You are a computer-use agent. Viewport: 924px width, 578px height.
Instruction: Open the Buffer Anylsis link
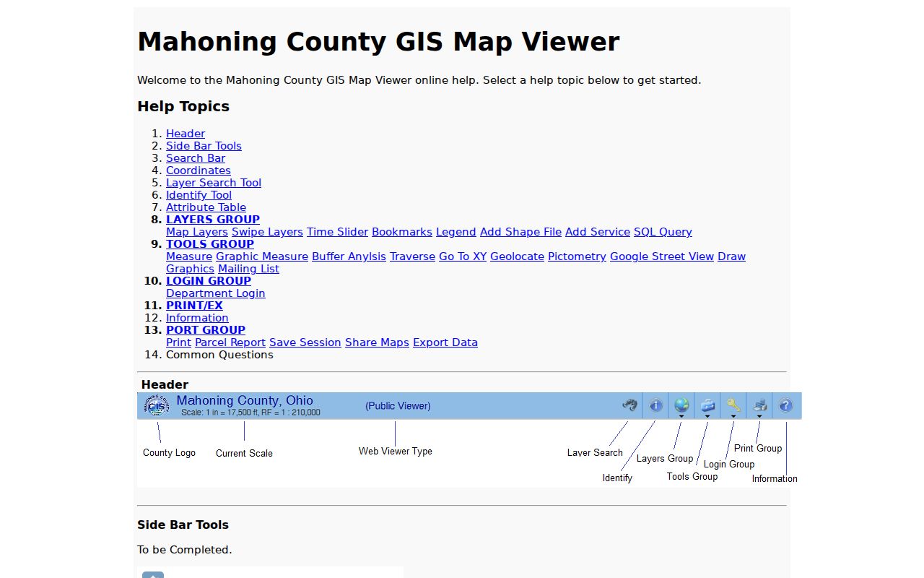349,256
